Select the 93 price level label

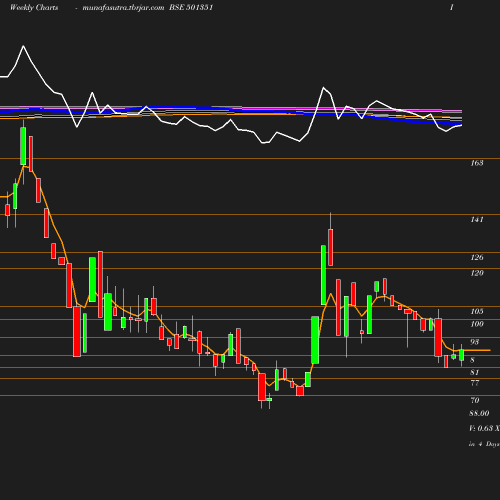click(x=475, y=342)
